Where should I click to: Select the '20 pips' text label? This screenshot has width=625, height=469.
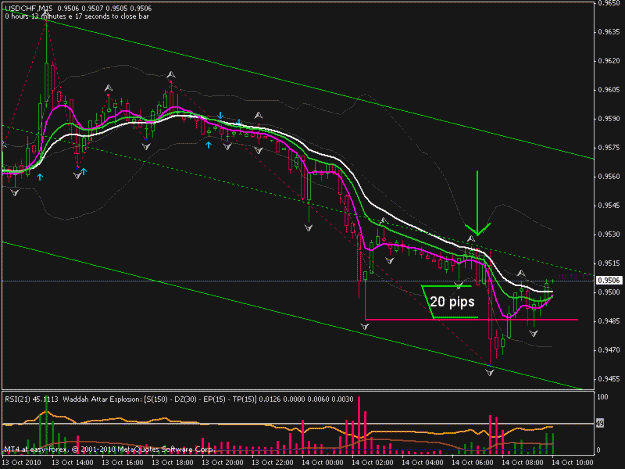click(x=452, y=302)
